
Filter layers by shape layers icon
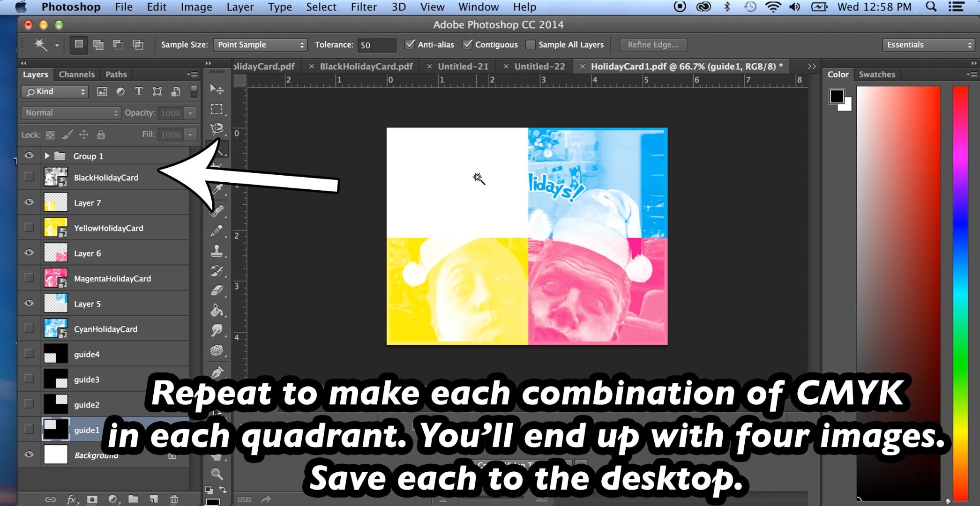(157, 91)
